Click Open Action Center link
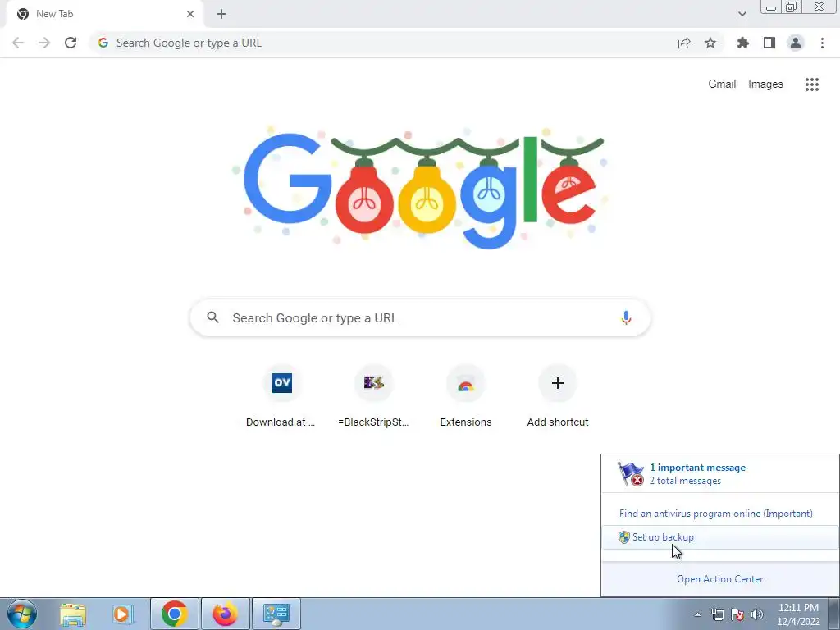This screenshot has width=840, height=630. tap(719, 579)
